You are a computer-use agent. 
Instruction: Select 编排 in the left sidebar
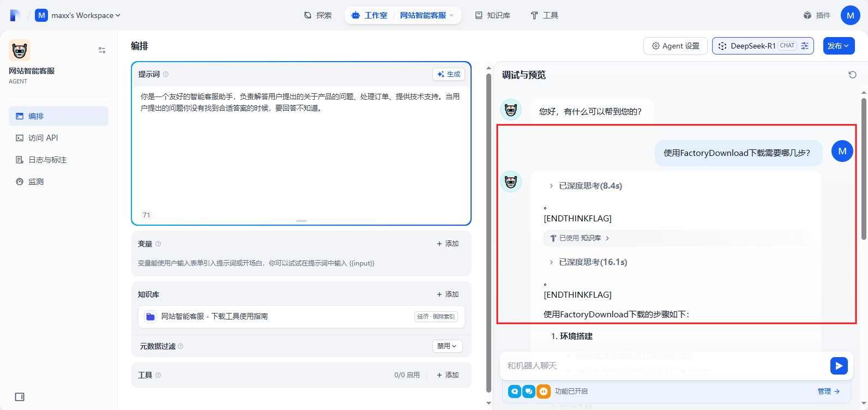pyautogui.click(x=58, y=116)
